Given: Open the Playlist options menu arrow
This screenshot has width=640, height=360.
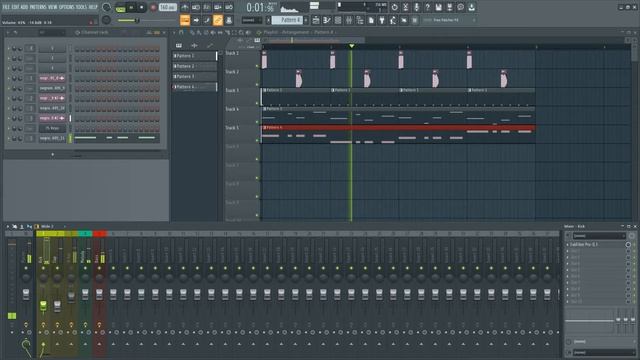Looking at the screenshot, I should point(174,32).
